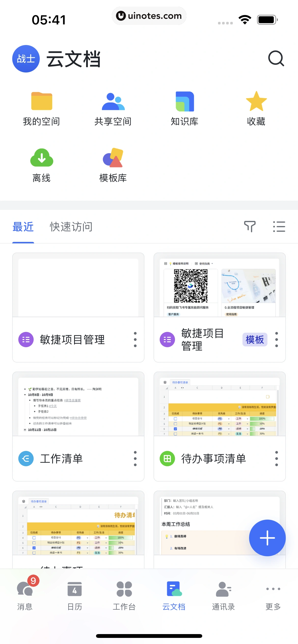Click purple doc icon beside 模板 card title
The height and width of the screenshot is (644, 298).
(167, 340)
